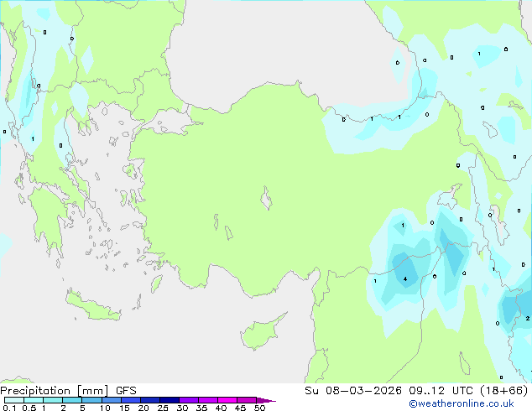Click the "GFS" model label
532x411 pixels.
pyautogui.click(x=126, y=391)
